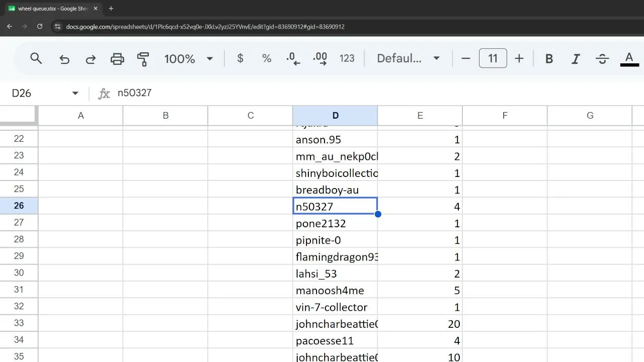Image resolution: width=644 pixels, height=362 pixels.
Task: Activate the paint format tool
Action: coord(143,59)
